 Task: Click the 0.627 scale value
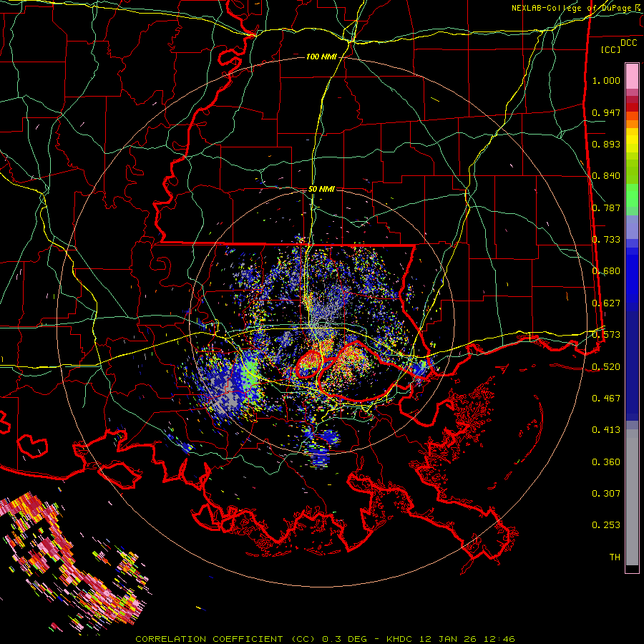click(606, 303)
